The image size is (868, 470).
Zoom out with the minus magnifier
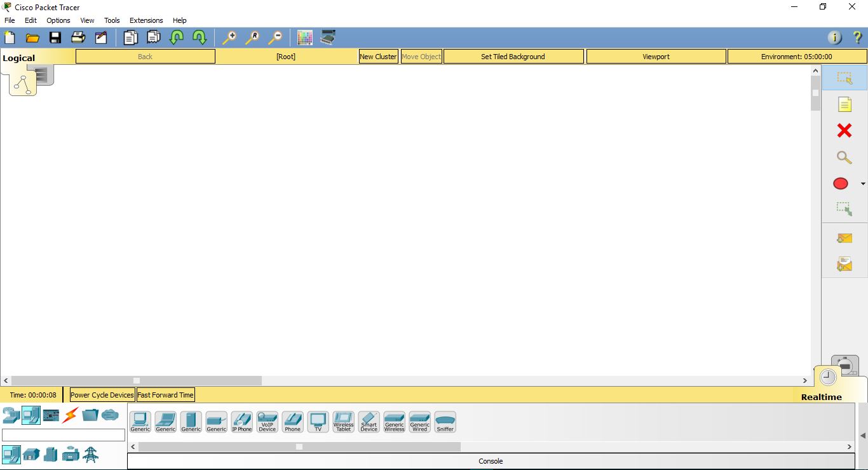275,38
